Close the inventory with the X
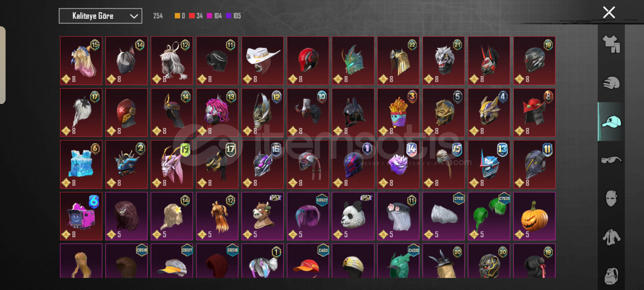This screenshot has width=644, height=290. [x=609, y=12]
